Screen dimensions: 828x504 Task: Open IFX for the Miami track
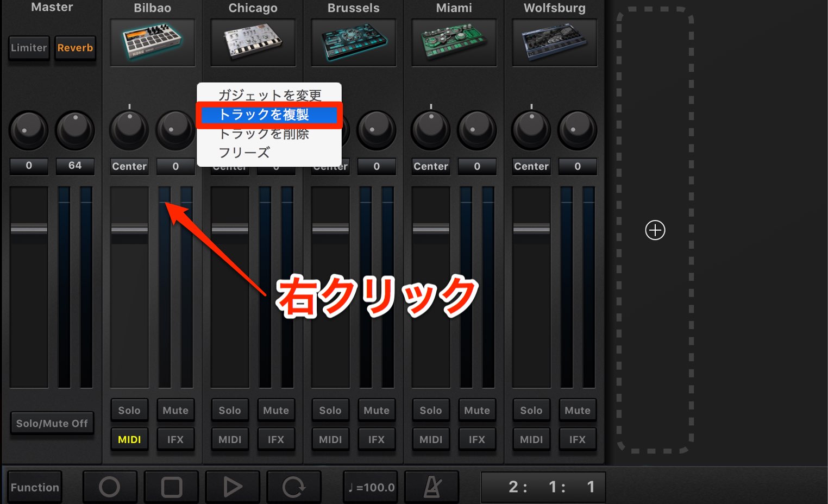(477, 439)
